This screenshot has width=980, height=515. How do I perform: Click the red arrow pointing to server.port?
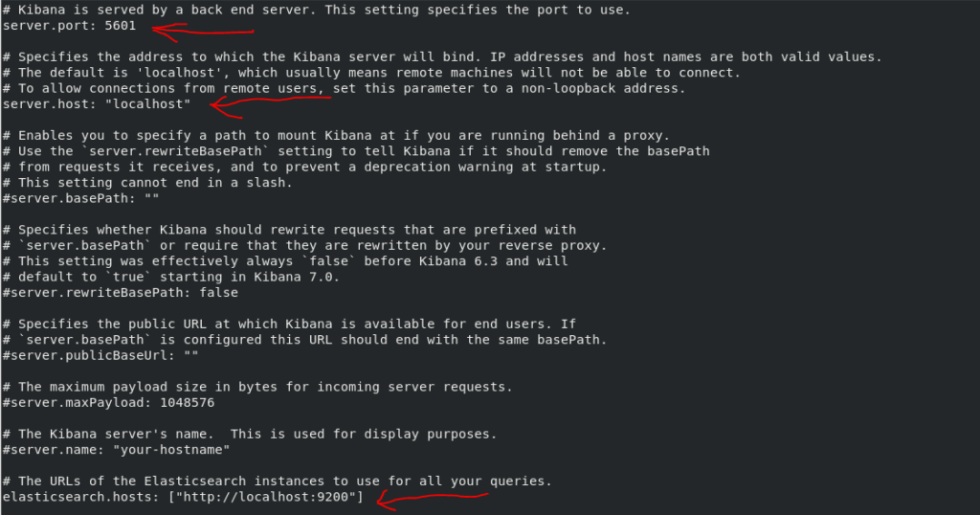[x=203, y=32]
